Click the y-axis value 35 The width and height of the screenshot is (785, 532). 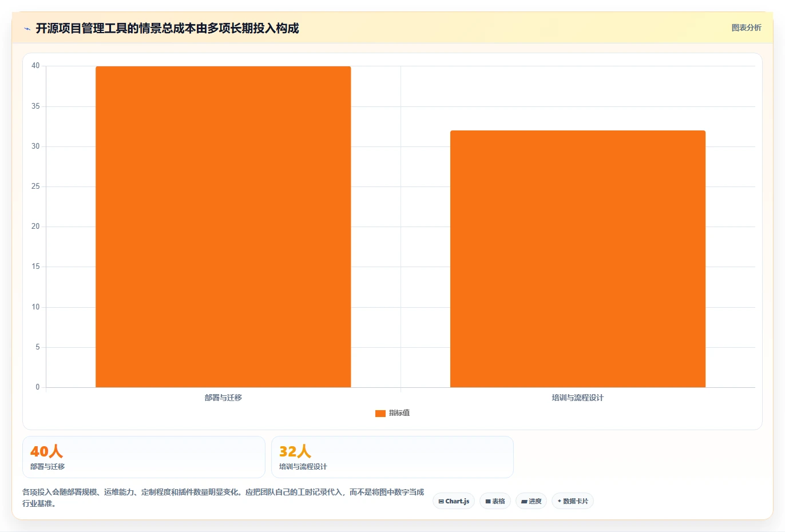tap(35, 106)
